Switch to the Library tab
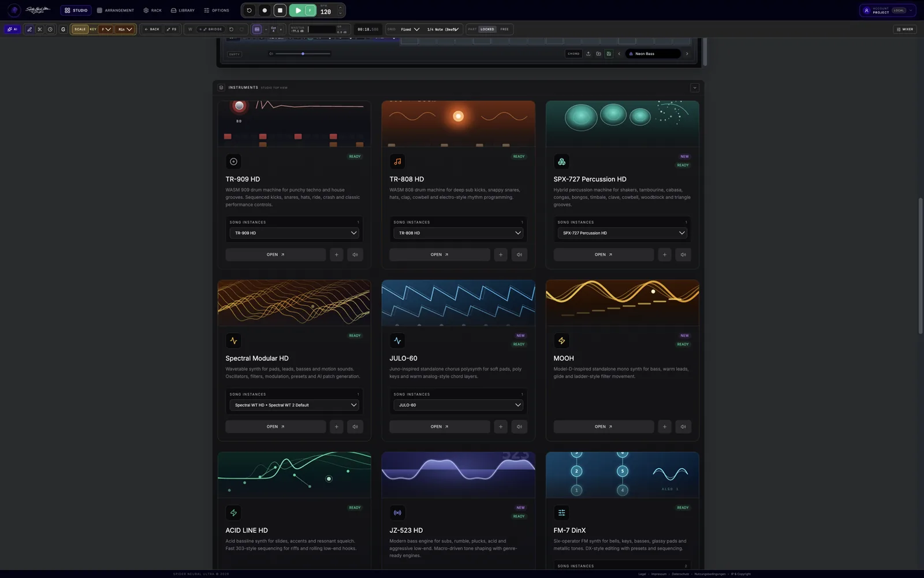924x578 pixels. [182, 10]
